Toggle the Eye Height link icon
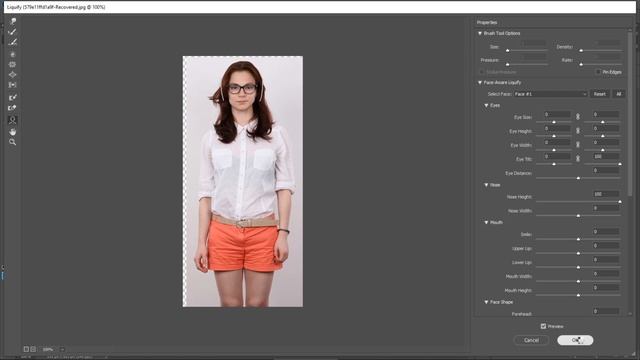 (578, 131)
